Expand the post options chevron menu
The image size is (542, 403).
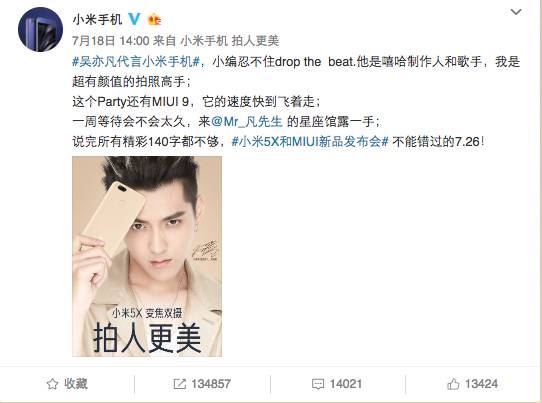[x=516, y=12]
